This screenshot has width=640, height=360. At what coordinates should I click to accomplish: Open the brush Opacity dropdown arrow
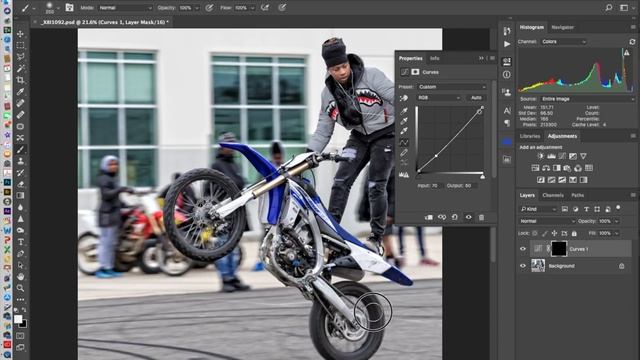pos(197,8)
